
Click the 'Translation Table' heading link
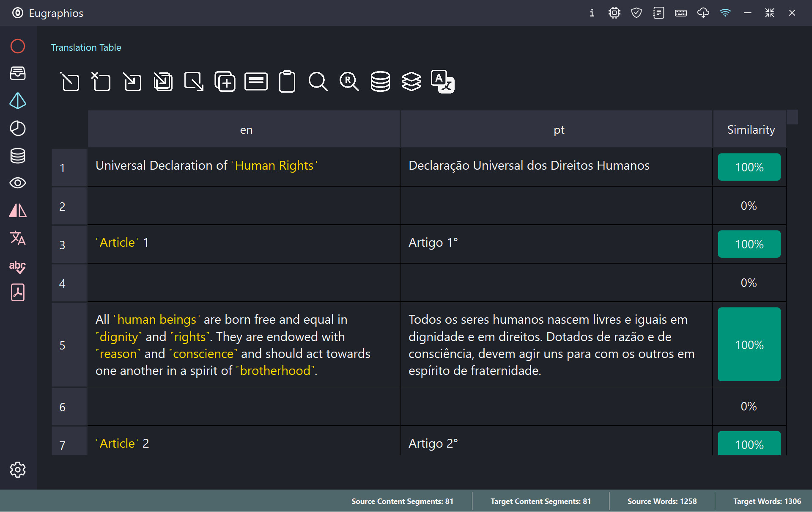pyautogui.click(x=86, y=47)
